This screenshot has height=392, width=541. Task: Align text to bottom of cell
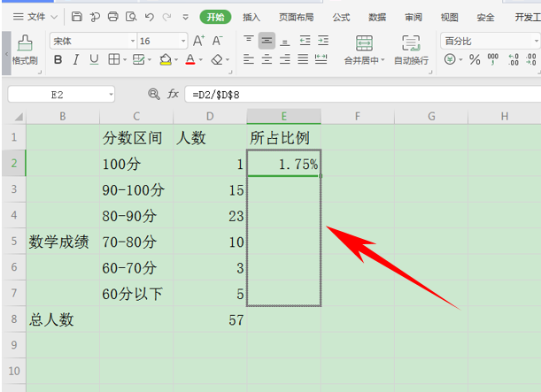tap(284, 41)
